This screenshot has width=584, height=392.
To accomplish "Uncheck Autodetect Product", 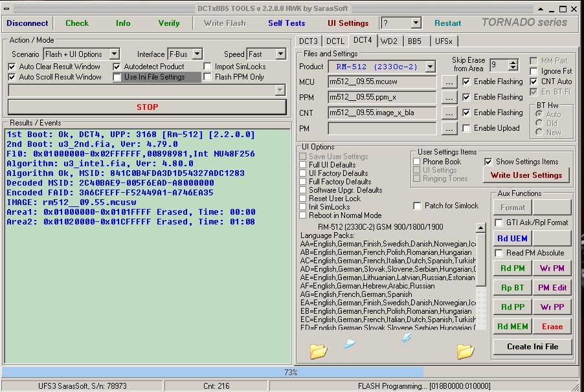I will [x=117, y=67].
